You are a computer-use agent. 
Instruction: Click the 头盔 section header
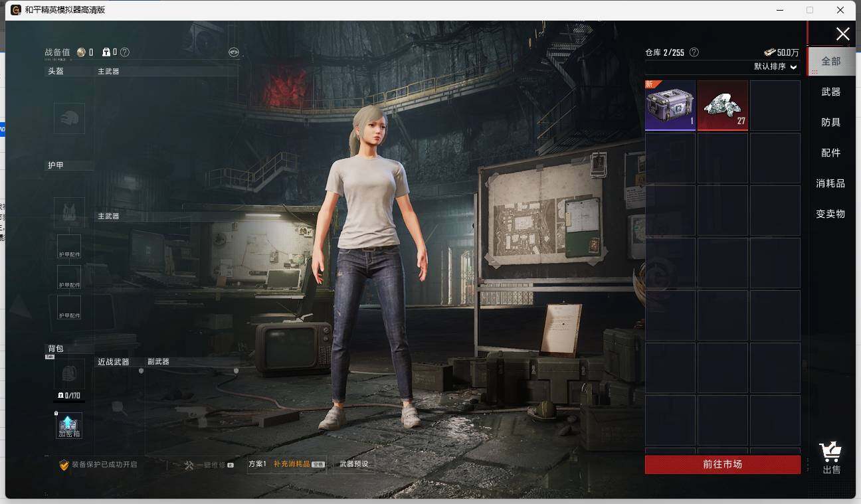pyautogui.click(x=56, y=71)
